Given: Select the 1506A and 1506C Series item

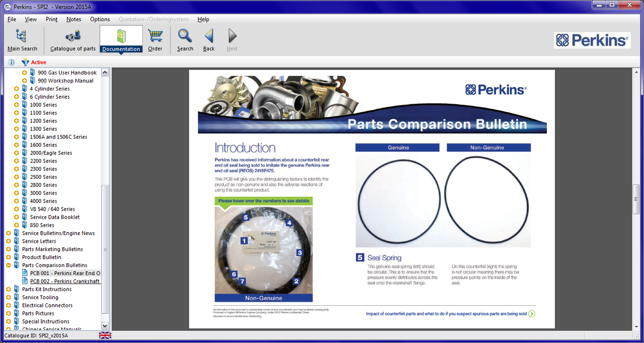Looking at the screenshot, I should [x=58, y=137].
